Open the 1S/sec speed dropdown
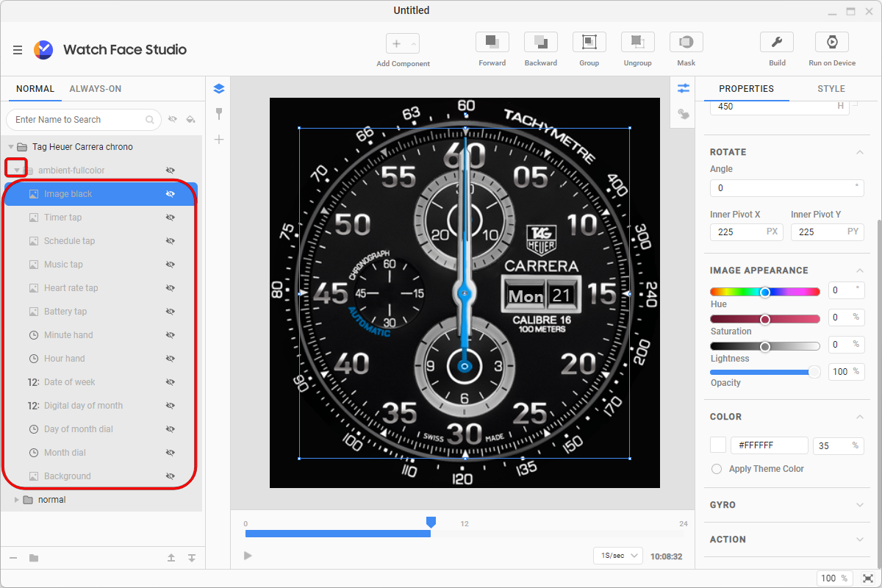Viewport: 882px width, 588px height. (618, 556)
